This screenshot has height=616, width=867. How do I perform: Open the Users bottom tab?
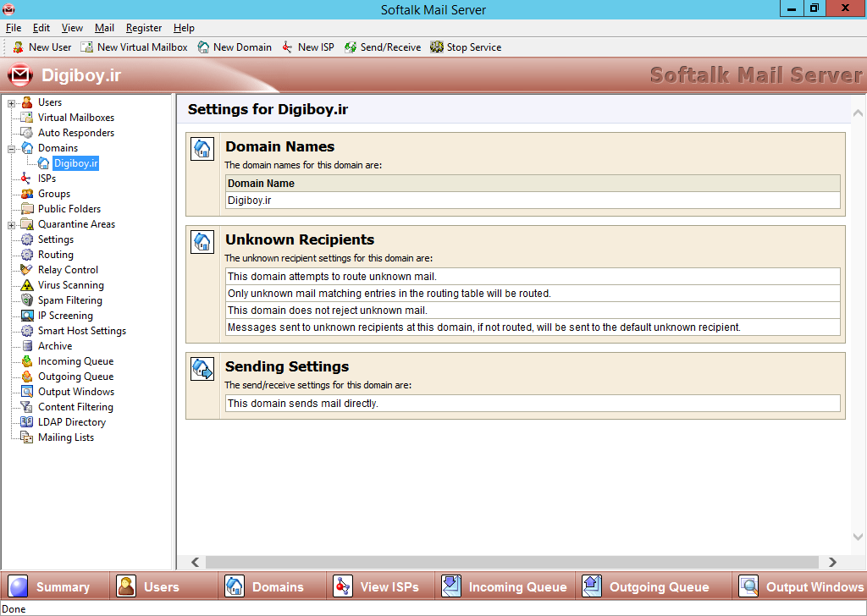pyautogui.click(x=163, y=586)
